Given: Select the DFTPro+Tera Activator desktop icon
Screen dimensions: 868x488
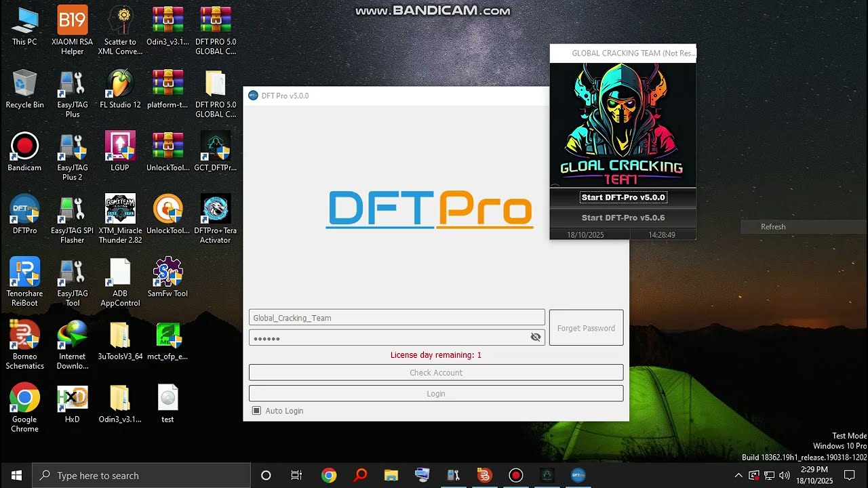Looking at the screenshot, I should click(215, 220).
